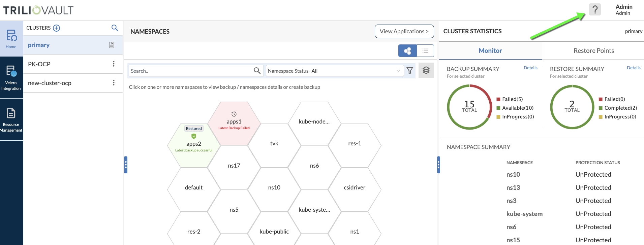
Task: Click the help question mark icon
Action: pyautogui.click(x=595, y=9)
